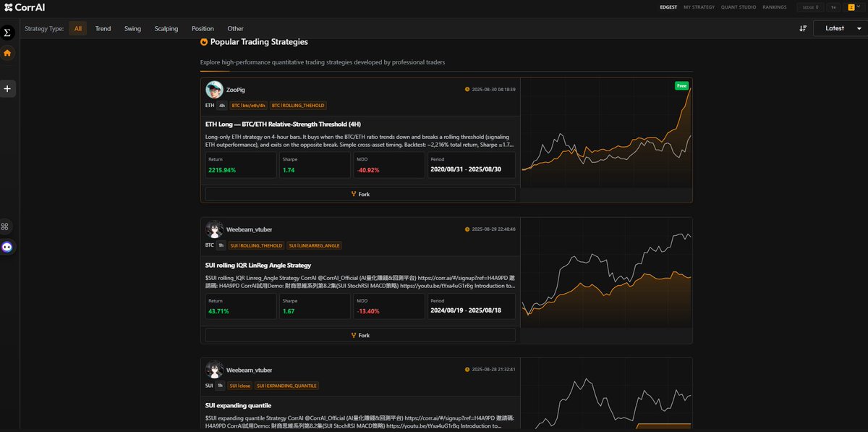Image resolution: width=868 pixels, height=432 pixels.
Task: Click the 43.71% return value
Action: click(x=218, y=311)
